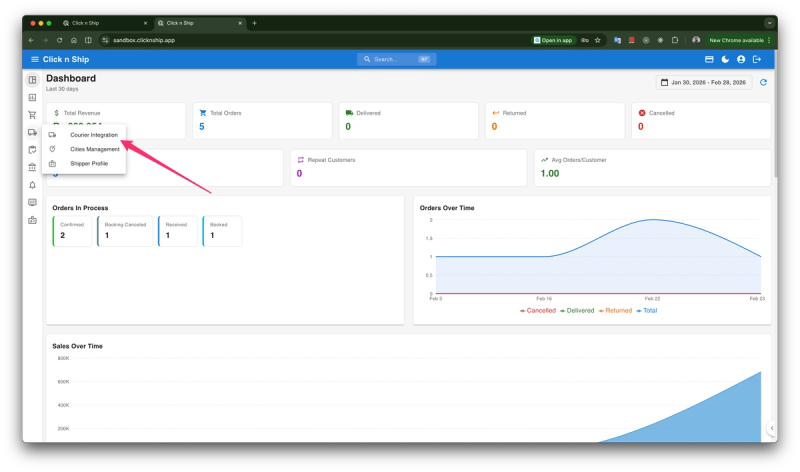
Task: Open the Received orders status card
Action: click(x=177, y=231)
